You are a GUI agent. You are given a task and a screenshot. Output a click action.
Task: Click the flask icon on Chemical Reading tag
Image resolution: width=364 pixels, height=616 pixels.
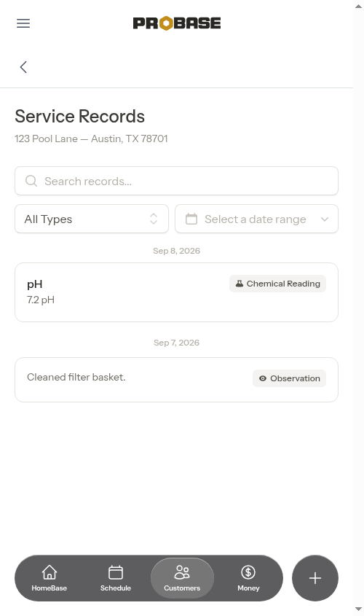(240, 284)
